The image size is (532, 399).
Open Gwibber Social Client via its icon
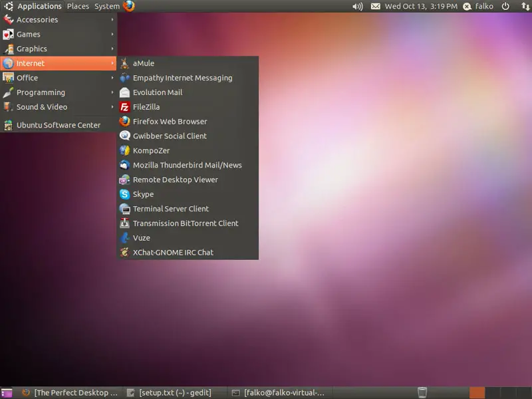pos(124,136)
